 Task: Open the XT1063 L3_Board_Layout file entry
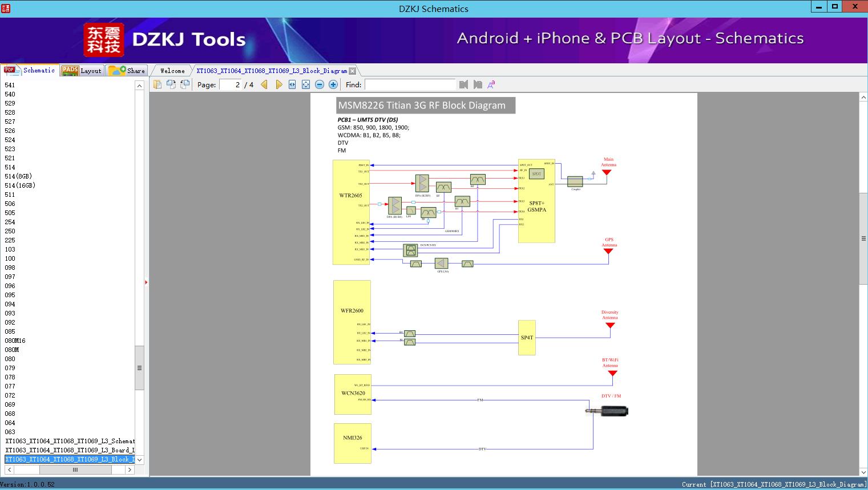(70, 450)
